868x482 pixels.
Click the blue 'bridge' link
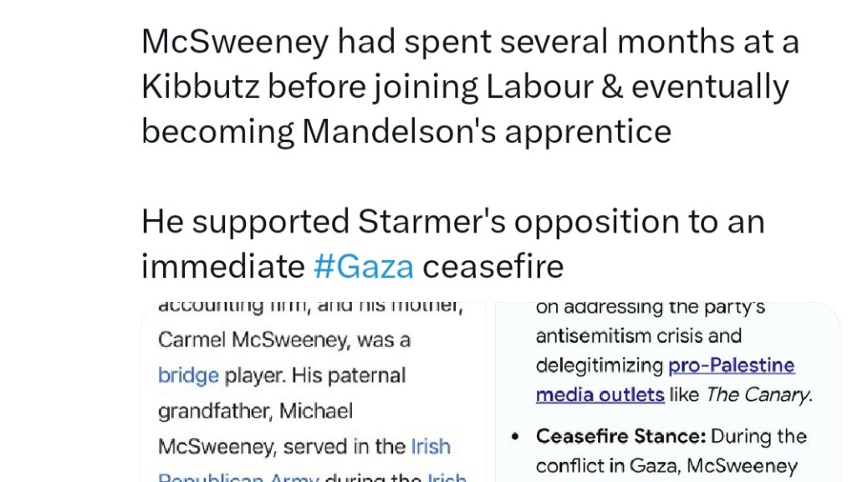coord(188,375)
